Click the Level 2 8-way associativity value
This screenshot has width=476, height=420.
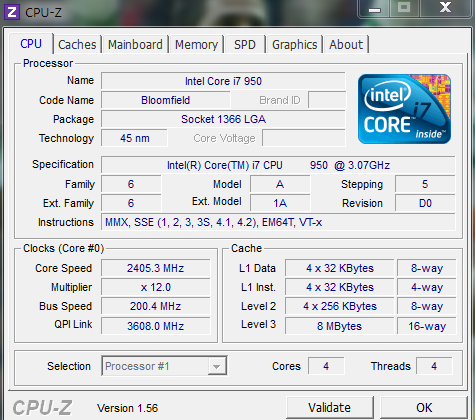click(427, 306)
